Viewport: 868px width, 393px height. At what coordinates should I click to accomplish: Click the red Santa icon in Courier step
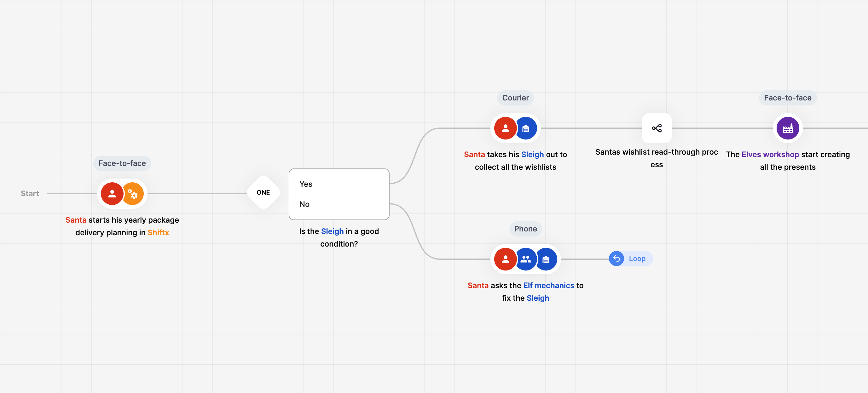click(505, 128)
